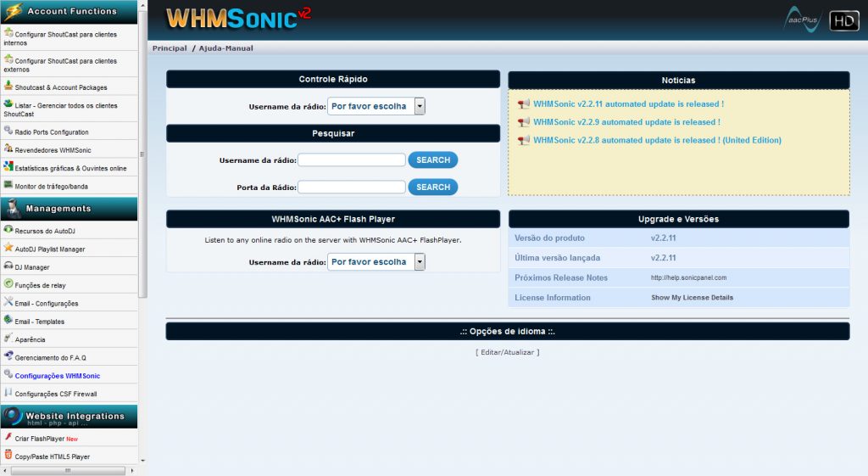Click the HD badge icon in header
The height and width of the screenshot is (476, 868).
[x=843, y=20]
